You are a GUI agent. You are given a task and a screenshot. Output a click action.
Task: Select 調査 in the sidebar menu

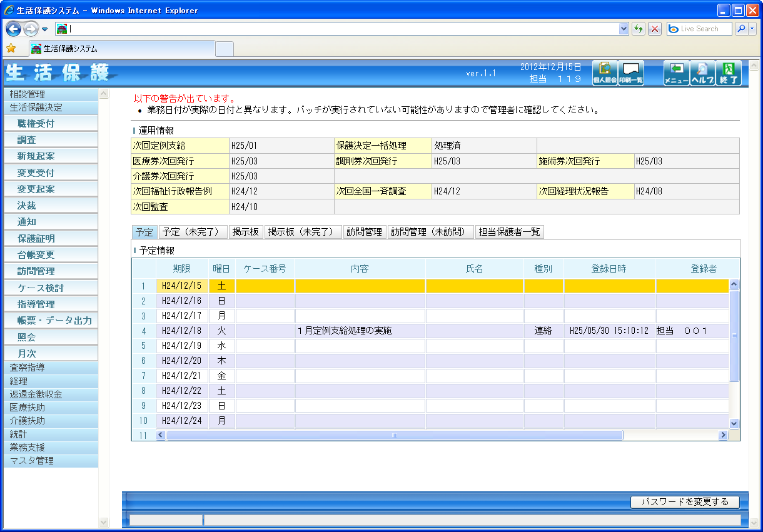[51, 140]
